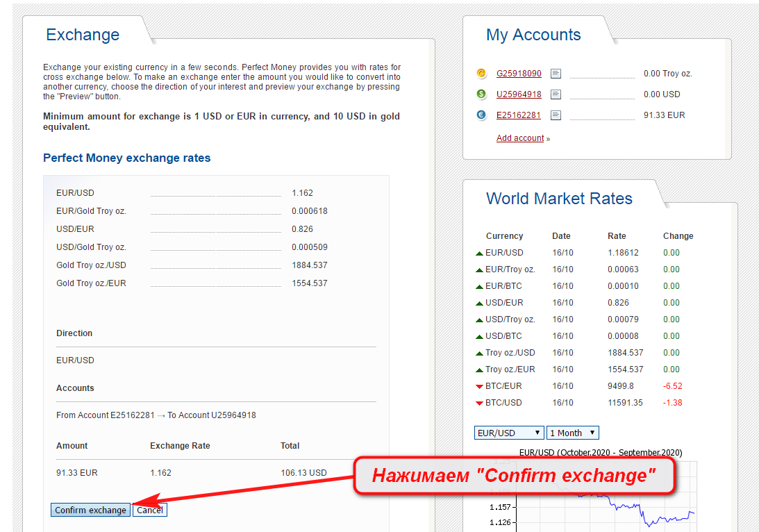Click green up arrow beside Troy oz./USD
Image resolution: width=759 pixels, height=532 pixels.
point(479,354)
